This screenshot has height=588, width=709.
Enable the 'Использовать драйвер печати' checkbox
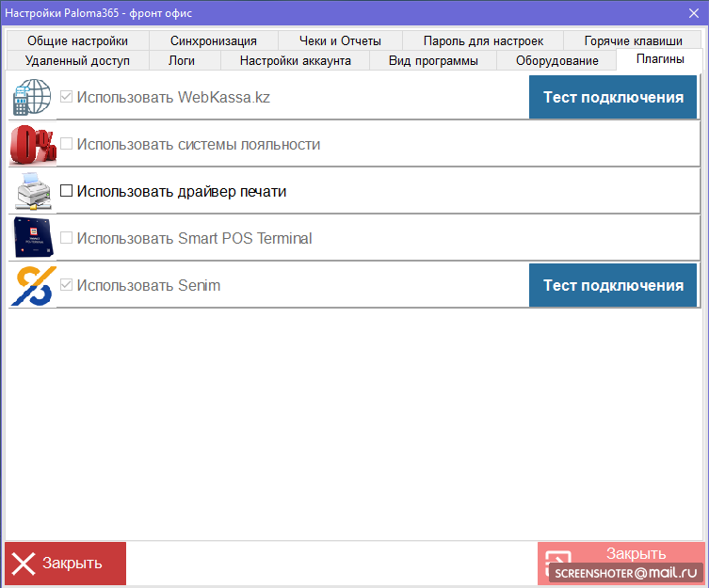click(67, 191)
